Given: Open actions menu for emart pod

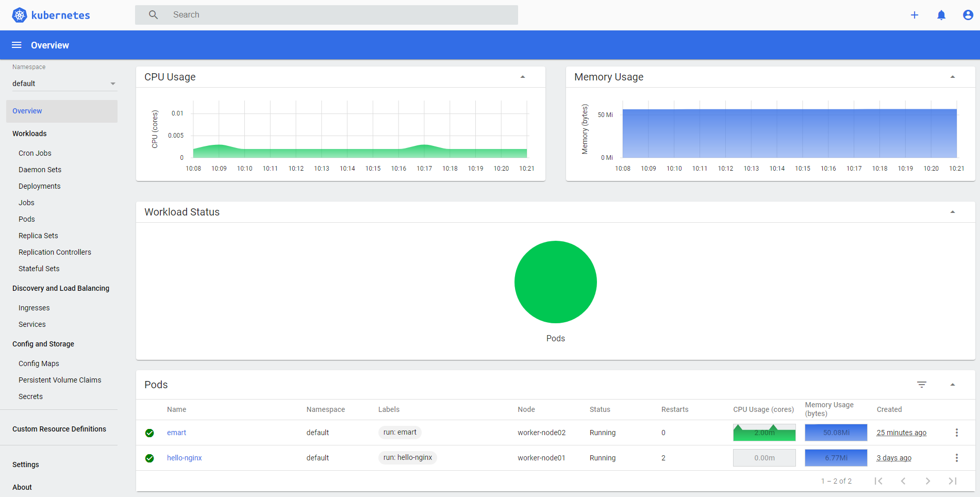Looking at the screenshot, I should tap(957, 433).
